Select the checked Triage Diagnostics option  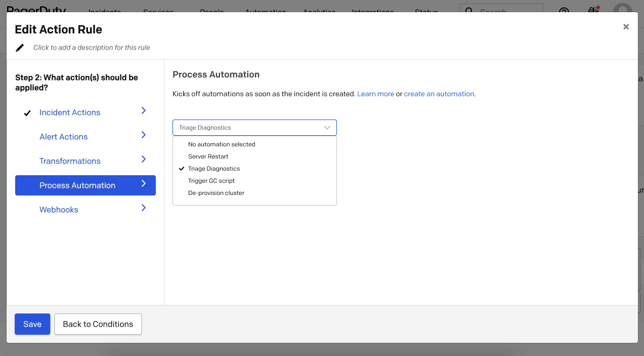click(x=214, y=169)
